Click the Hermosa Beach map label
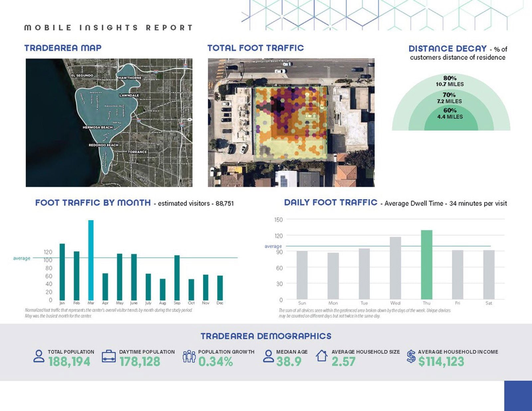 point(98,127)
